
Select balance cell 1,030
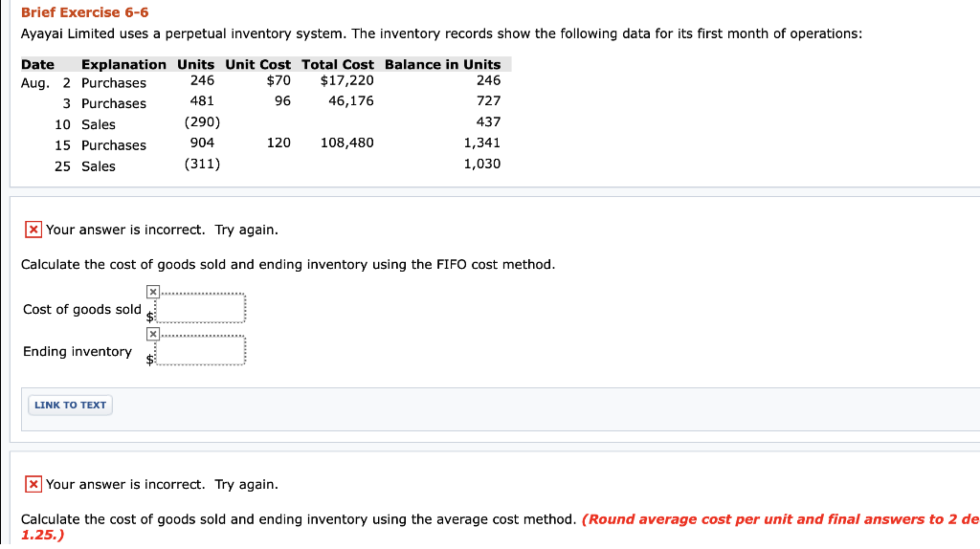482,165
